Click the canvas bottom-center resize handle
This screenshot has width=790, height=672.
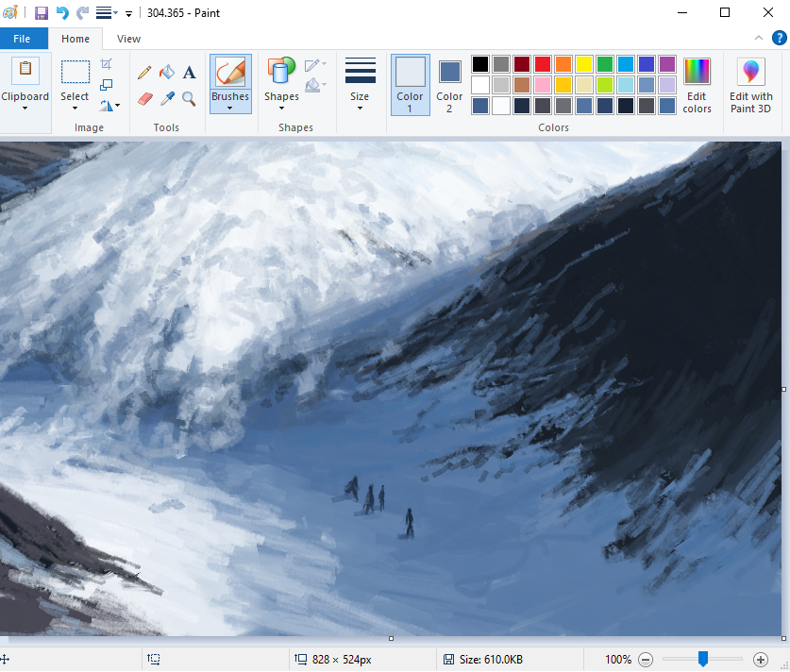pos(391,638)
